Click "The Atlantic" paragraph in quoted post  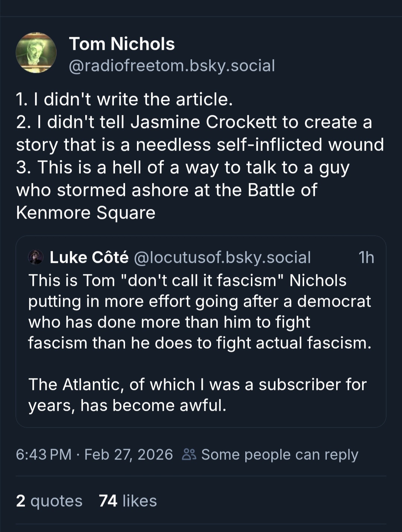point(197,385)
